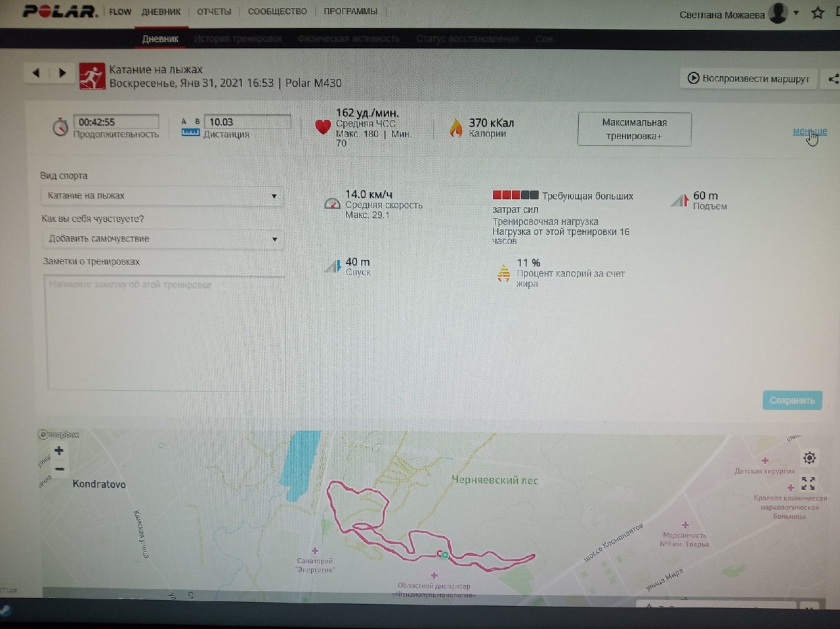The width and height of the screenshot is (840, 629).
Task: Click the next training arrow
Action: pos(62,73)
